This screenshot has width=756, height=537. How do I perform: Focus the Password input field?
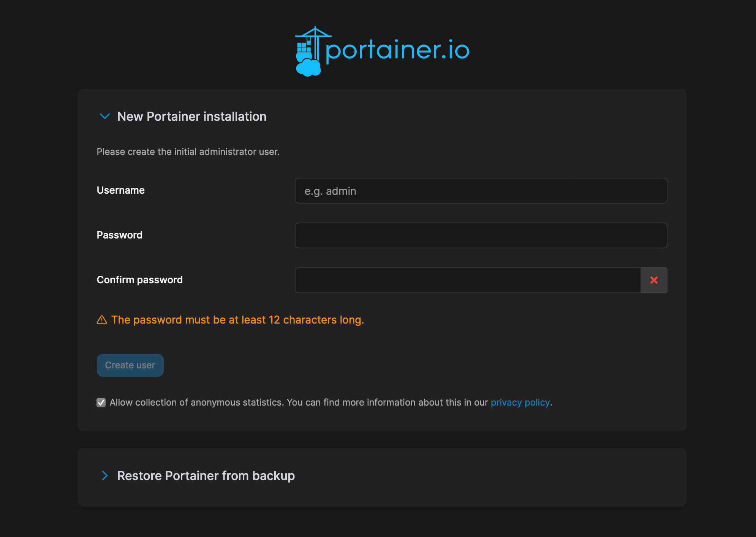[481, 235]
